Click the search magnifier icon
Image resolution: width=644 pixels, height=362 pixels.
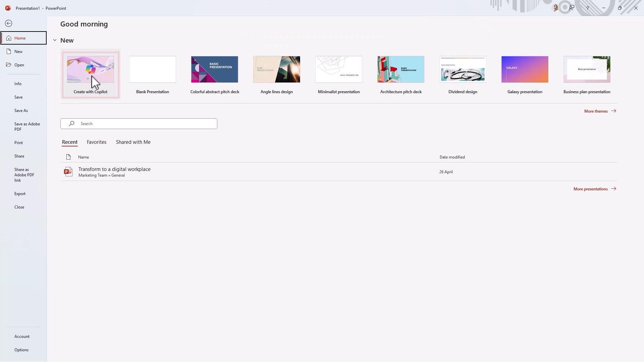coord(71,124)
